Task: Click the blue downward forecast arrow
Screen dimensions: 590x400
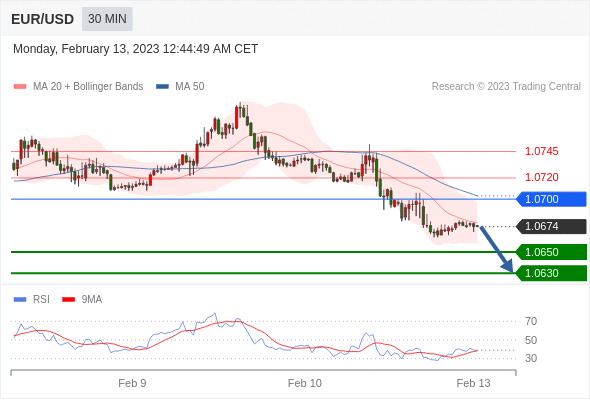Action: pos(496,249)
